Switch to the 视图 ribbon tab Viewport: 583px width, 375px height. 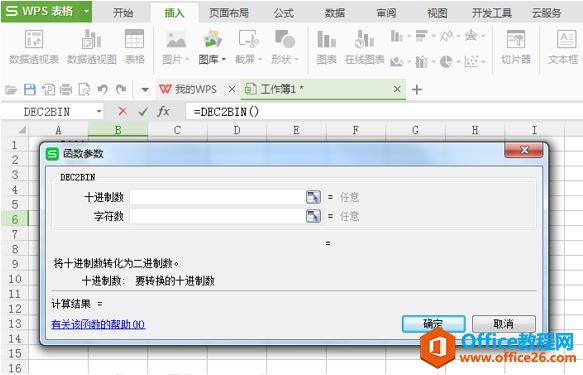coord(437,13)
